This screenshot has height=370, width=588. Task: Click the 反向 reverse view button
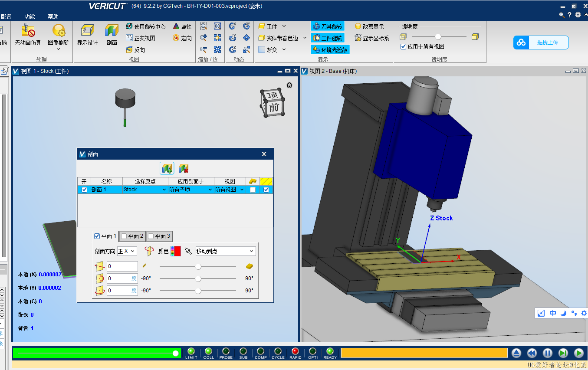coord(135,50)
